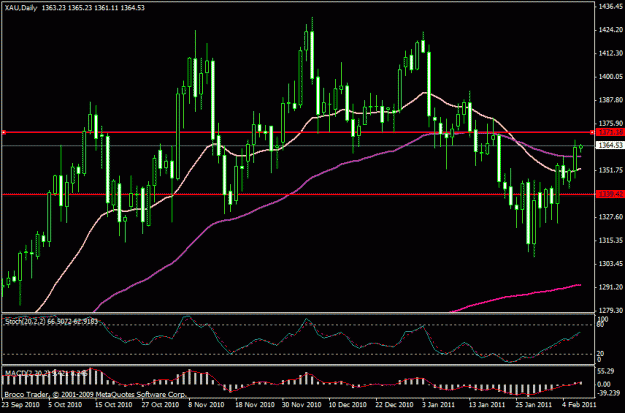The image size is (625, 413).
Task: Click the 8 Nov 2010 date label
Action: [207, 405]
